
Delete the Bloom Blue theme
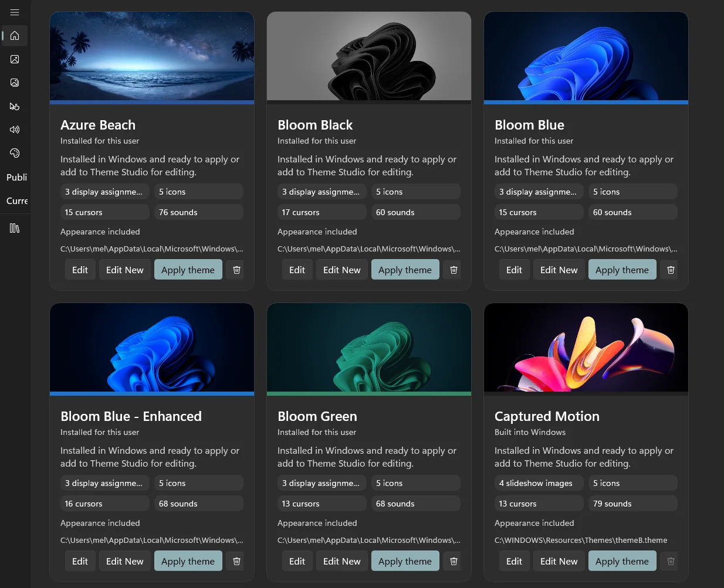671,270
